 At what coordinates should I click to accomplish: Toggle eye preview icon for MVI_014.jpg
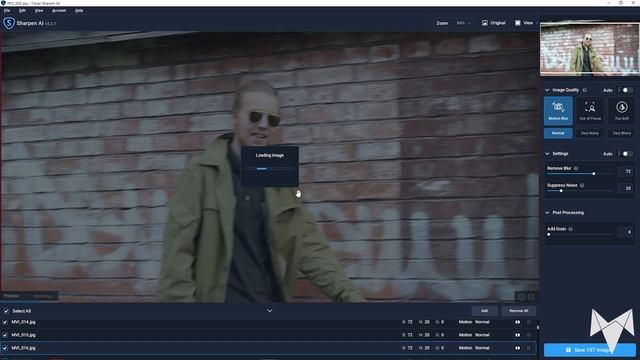(518, 322)
